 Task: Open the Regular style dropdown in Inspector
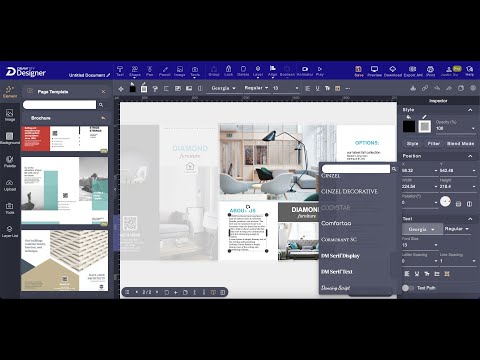pyautogui.click(x=457, y=229)
